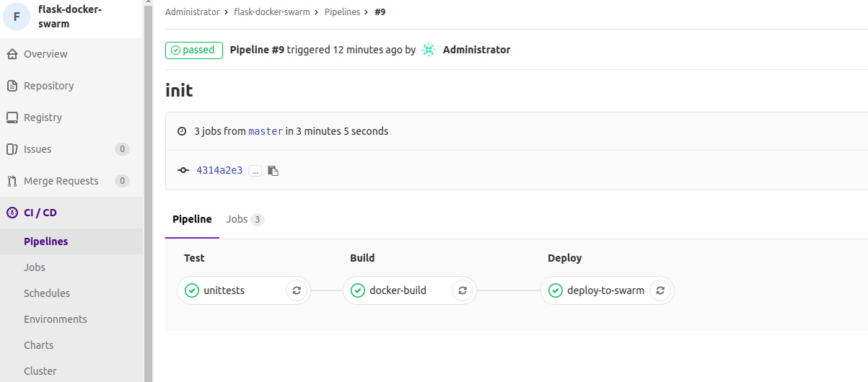Screen dimensions: 868x382
Task: Expand commit details ellipsis button
Action: pos(255,171)
